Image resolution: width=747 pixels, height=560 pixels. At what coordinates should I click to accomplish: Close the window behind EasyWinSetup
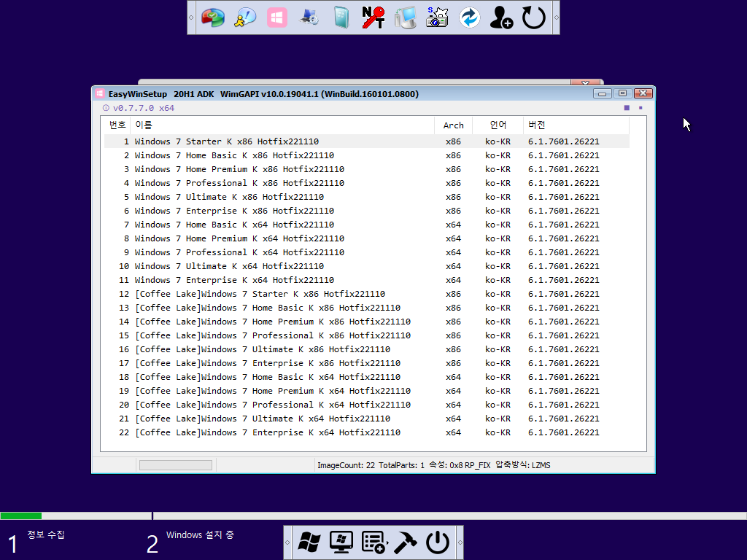click(585, 82)
